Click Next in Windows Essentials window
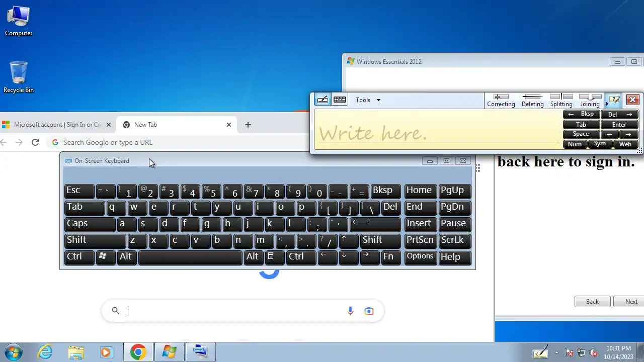Viewport: 644px width, 362px height. point(628,302)
